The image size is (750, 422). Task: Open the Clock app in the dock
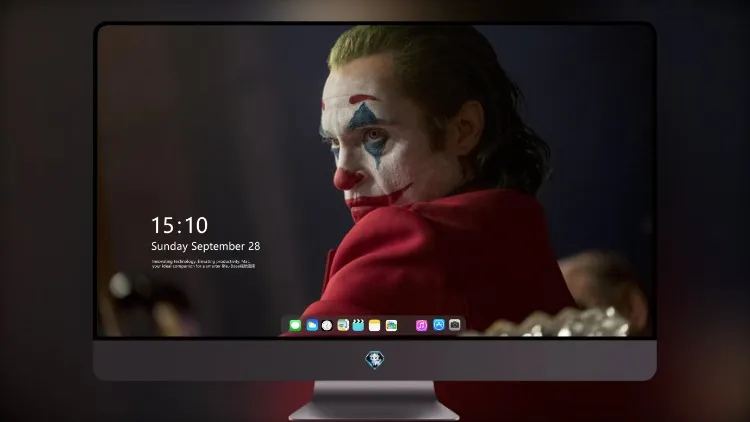pyautogui.click(x=327, y=325)
